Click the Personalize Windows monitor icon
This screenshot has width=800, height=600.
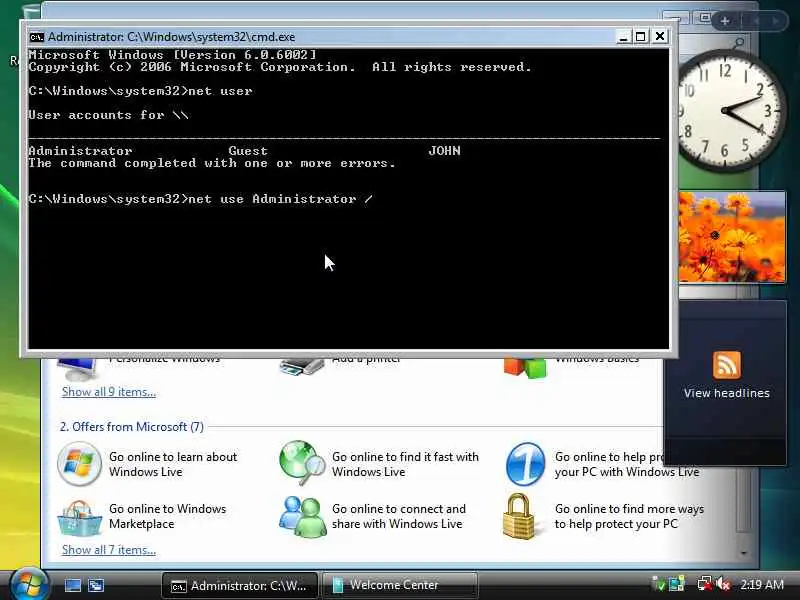tap(78, 369)
